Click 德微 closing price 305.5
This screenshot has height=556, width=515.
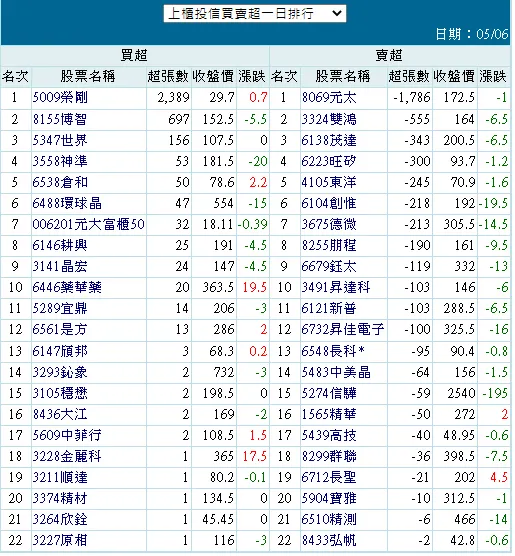(x=459, y=224)
